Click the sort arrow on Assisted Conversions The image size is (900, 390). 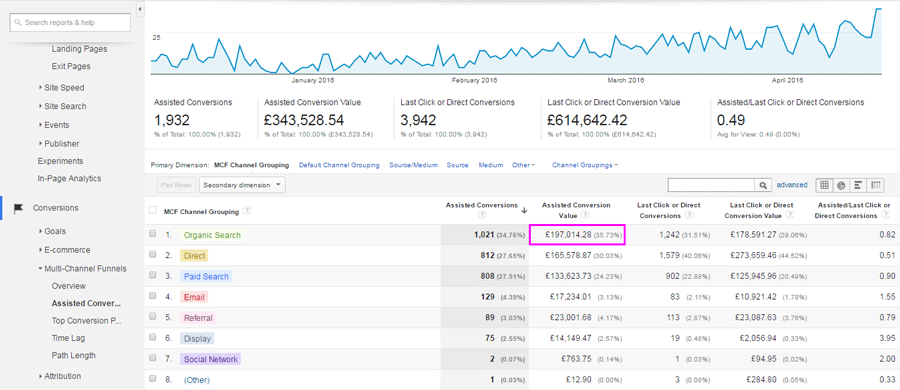click(524, 210)
